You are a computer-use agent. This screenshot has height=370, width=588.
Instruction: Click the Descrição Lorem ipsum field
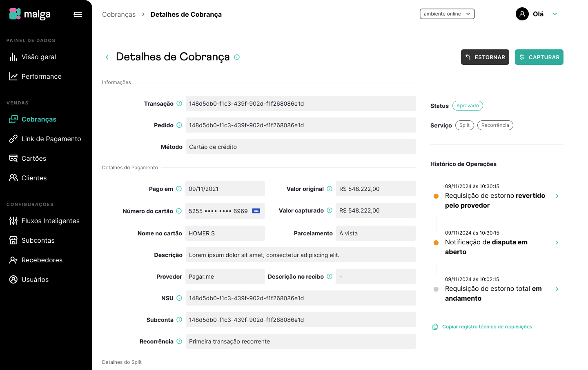pos(301,255)
